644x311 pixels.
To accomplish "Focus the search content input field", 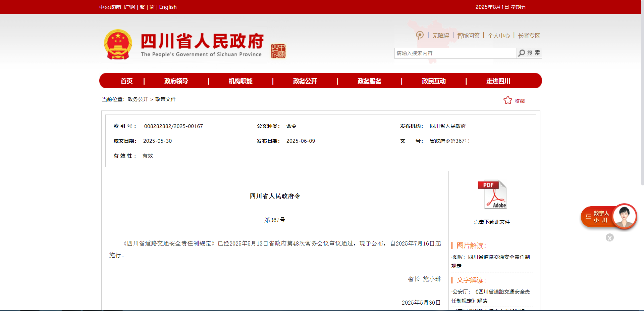I will (x=455, y=53).
